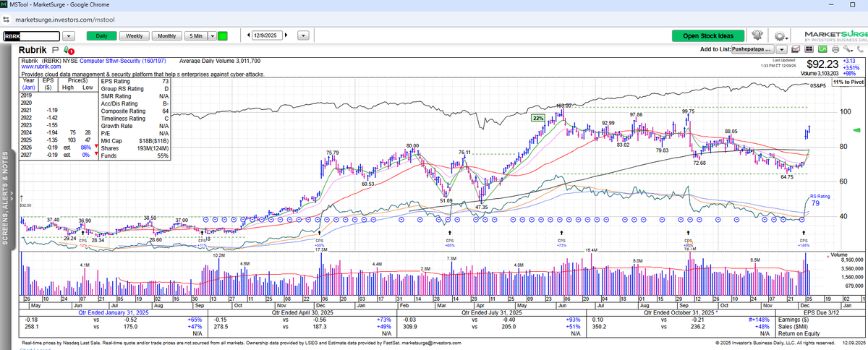Open the Rubrik alert bell with badge
This screenshot has height=350, width=868.
(x=68, y=51)
